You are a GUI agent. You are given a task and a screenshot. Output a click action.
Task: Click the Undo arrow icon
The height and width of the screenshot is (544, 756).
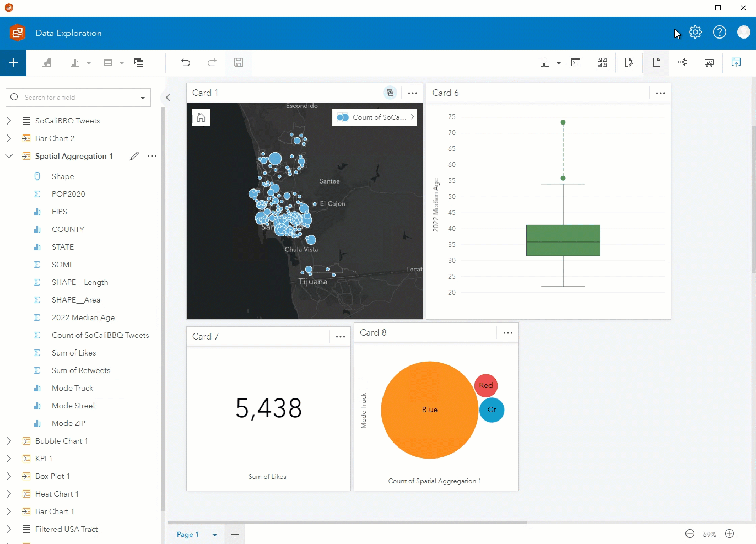186,62
